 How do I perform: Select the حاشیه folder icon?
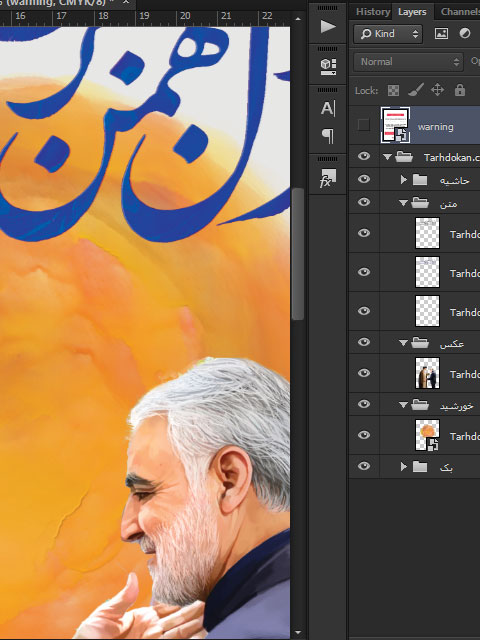coord(420,180)
